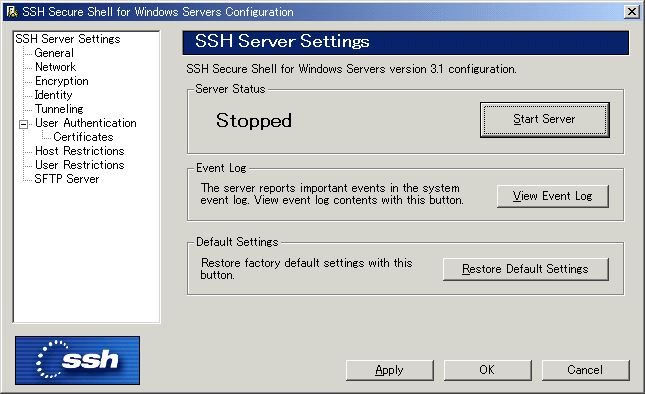The image size is (645, 394).
Task: Click the SSH logo image
Action: (77, 360)
